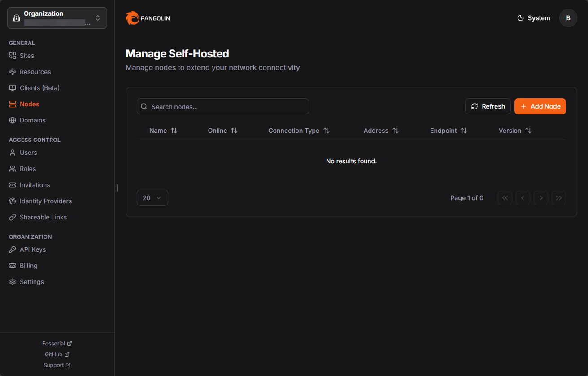Viewport: 588px width, 376px height.
Task: Sort nodes by Endpoint
Action: coord(449,131)
